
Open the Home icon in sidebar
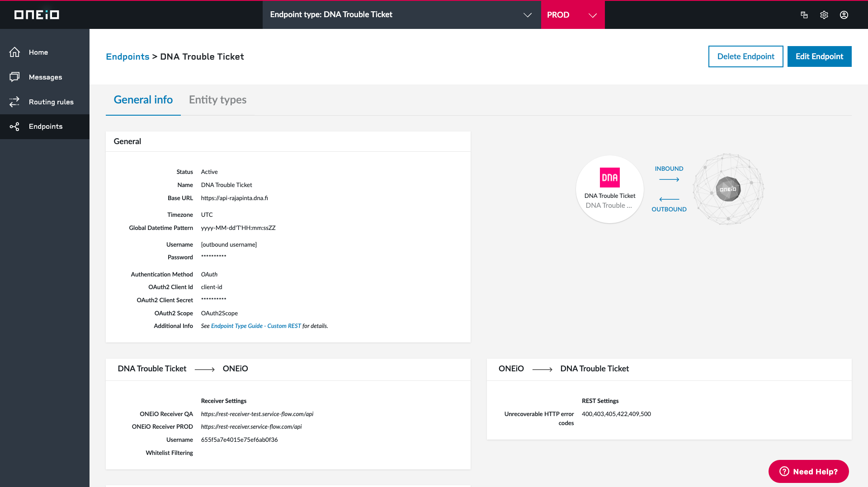pyautogui.click(x=14, y=52)
